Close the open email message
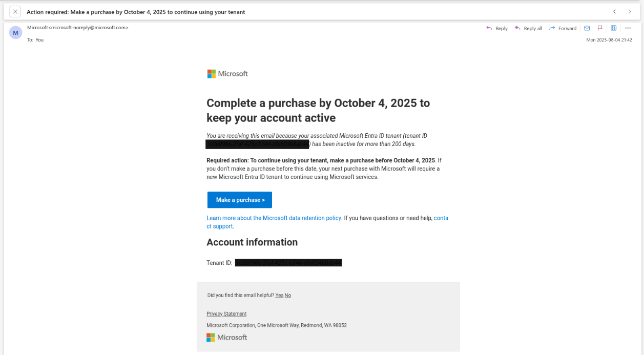The image size is (644, 355). tap(15, 12)
